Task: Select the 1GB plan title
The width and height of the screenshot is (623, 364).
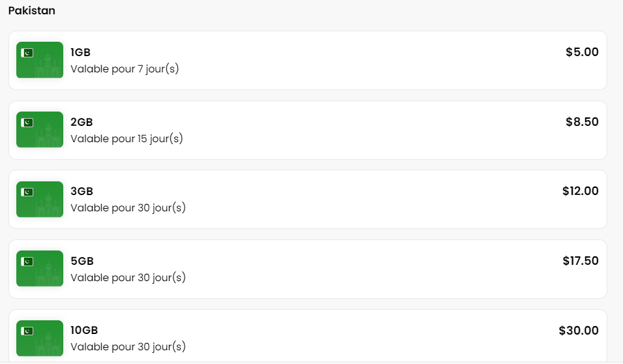Action: 81,52
